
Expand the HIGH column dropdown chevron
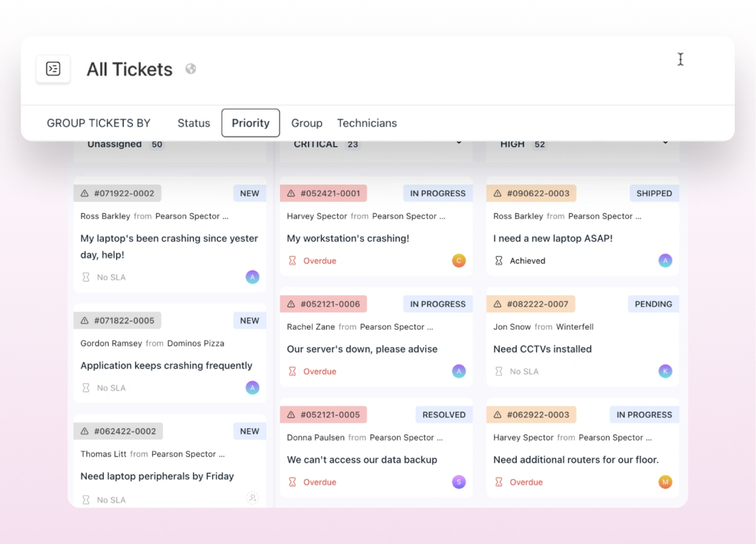tap(665, 143)
